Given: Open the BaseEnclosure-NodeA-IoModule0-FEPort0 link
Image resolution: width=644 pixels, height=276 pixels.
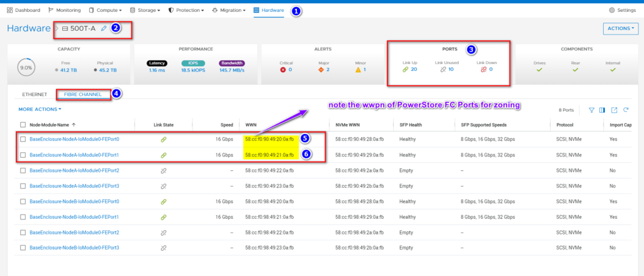Looking at the screenshot, I should 74,140.
